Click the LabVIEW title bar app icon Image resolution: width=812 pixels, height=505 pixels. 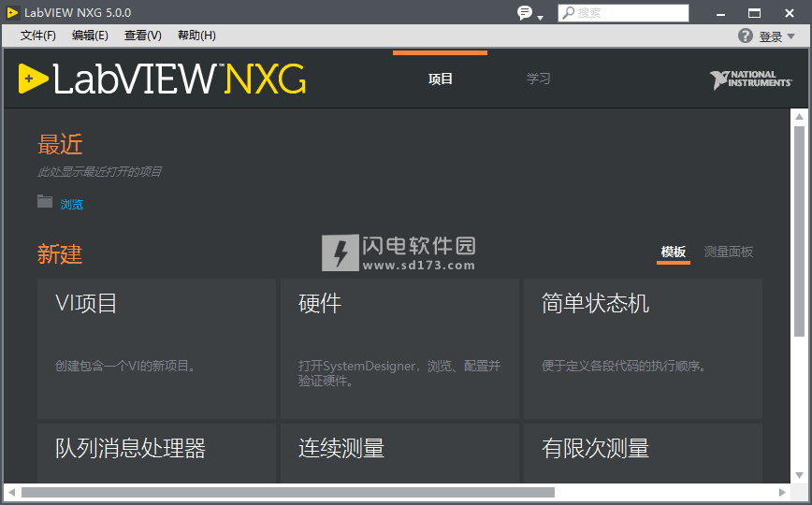[12, 12]
